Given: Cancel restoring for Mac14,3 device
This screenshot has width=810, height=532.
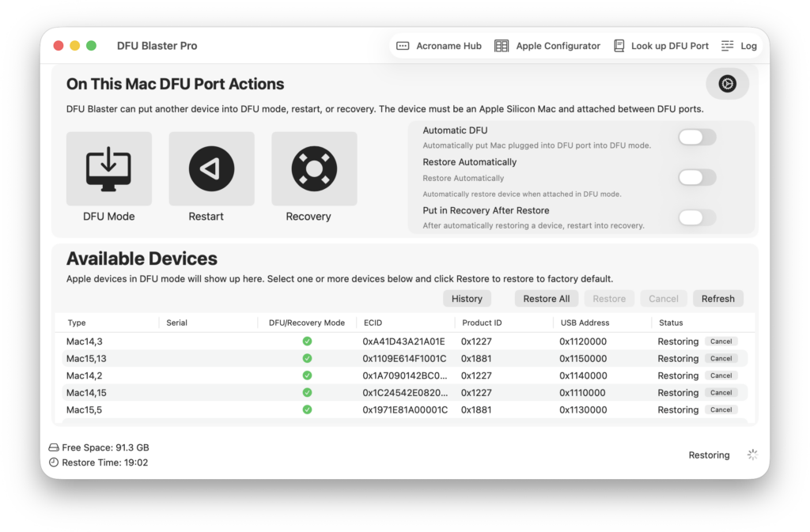Looking at the screenshot, I should tap(721, 341).
